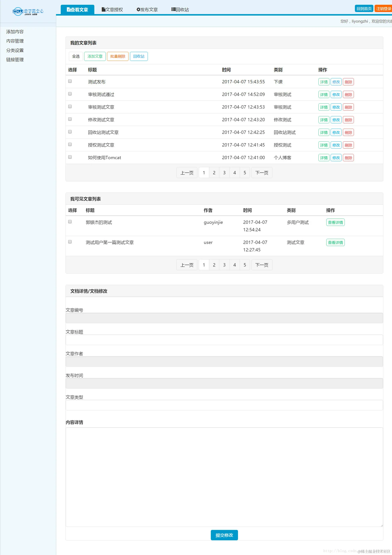
Task: Click 查看详情 for 测试用户第一篇测试文章
Action: [335, 242]
